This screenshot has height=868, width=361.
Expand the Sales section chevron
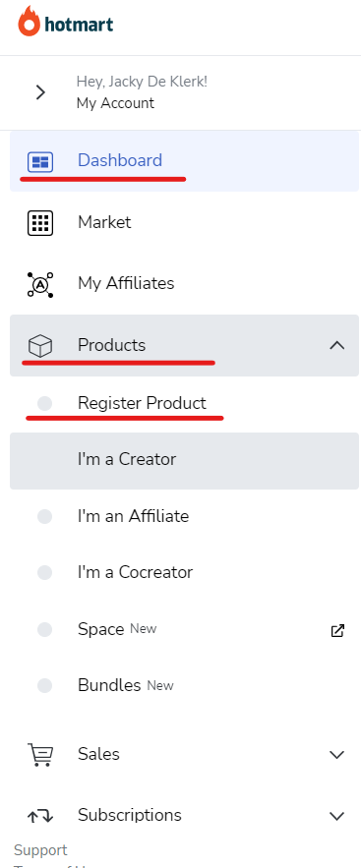336,755
